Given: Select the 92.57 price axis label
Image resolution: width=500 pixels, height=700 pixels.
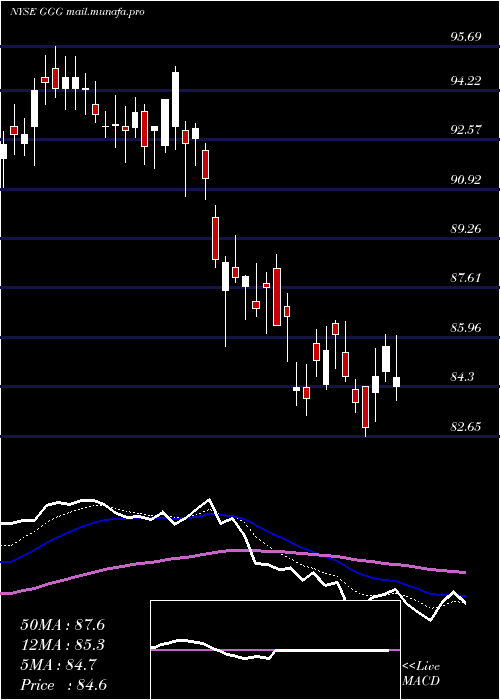Looking at the screenshot, I should click(466, 130).
